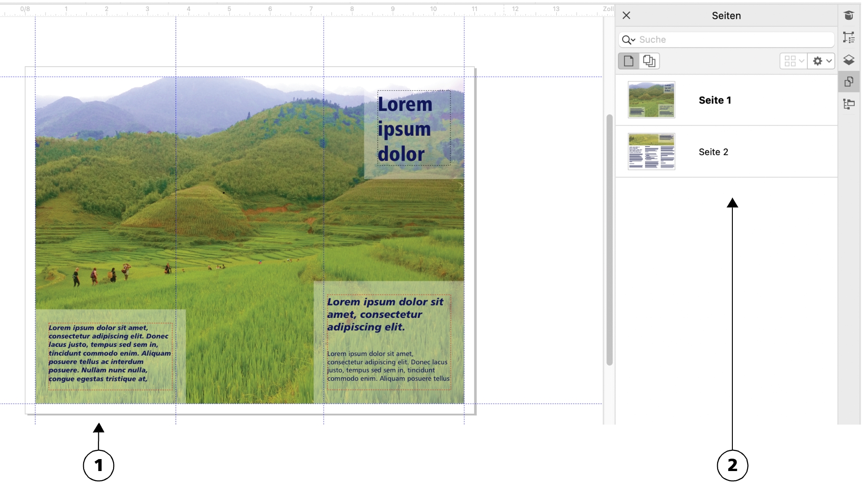Select the Seite 2 thumbnail
The height and width of the screenshot is (483, 868).
651,152
